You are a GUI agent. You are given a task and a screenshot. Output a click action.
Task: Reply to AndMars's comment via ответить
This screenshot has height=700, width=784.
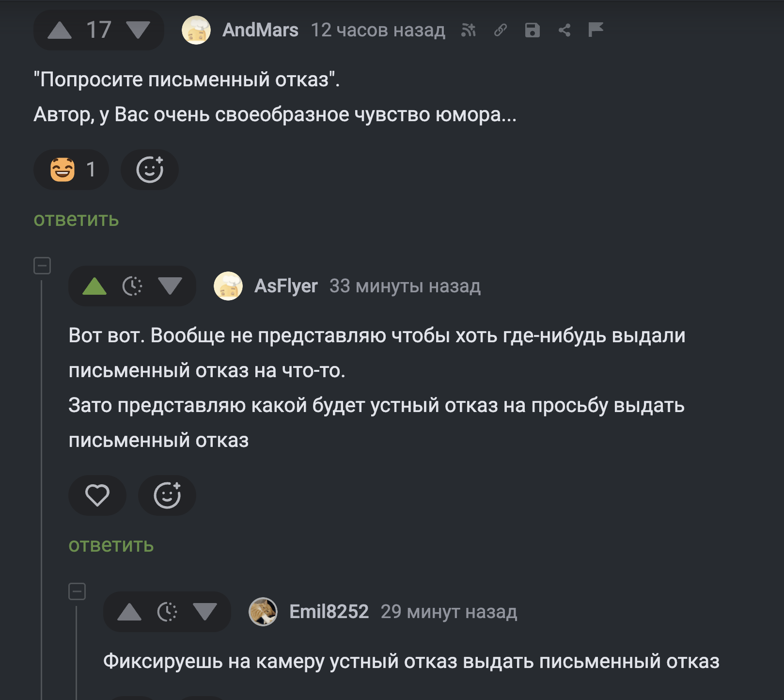76,220
